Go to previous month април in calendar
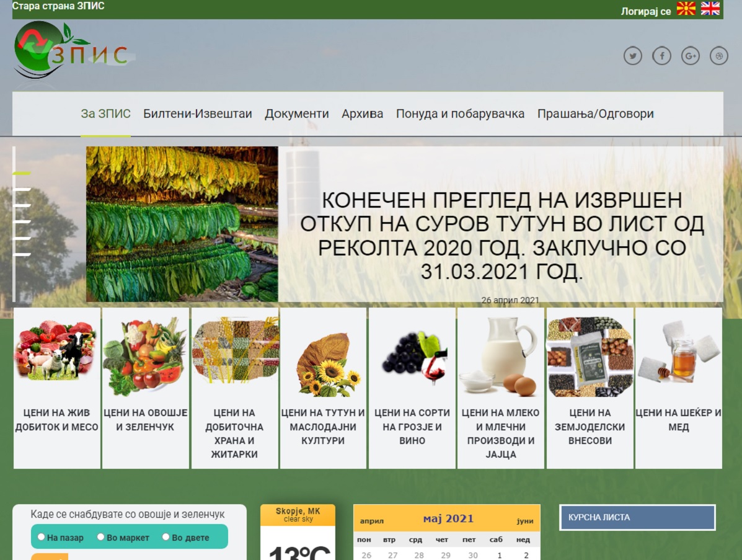The width and height of the screenshot is (742, 560). tap(372, 521)
